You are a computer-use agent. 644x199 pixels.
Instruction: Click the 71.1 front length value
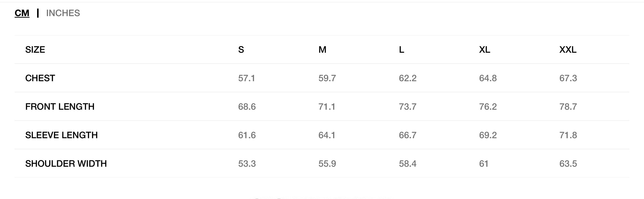pos(327,107)
